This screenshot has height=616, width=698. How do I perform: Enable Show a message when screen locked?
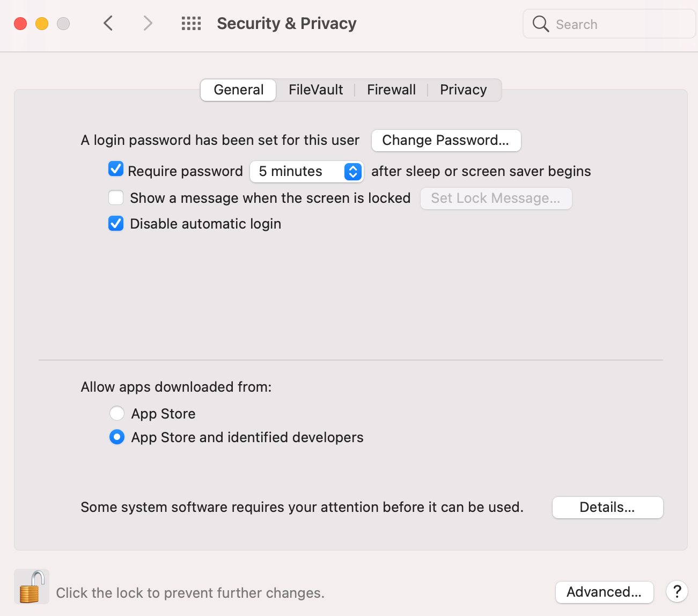pyautogui.click(x=116, y=197)
